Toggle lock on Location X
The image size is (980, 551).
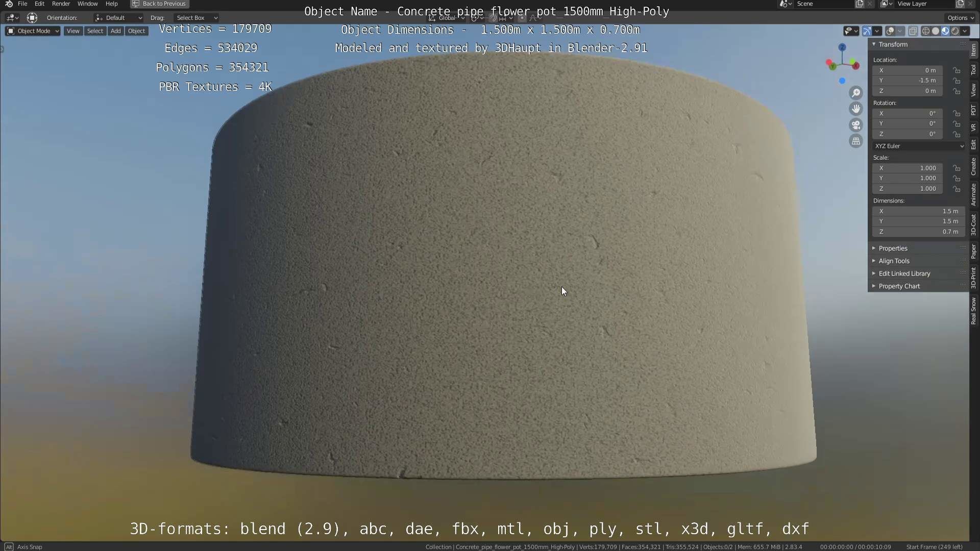click(957, 70)
